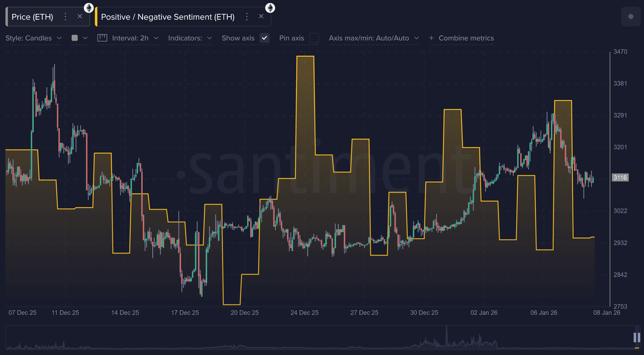The height and width of the screenshot is (355, 644).
Task: Click the Ethereum logo above the Price tab
Action: click(88, 8)
